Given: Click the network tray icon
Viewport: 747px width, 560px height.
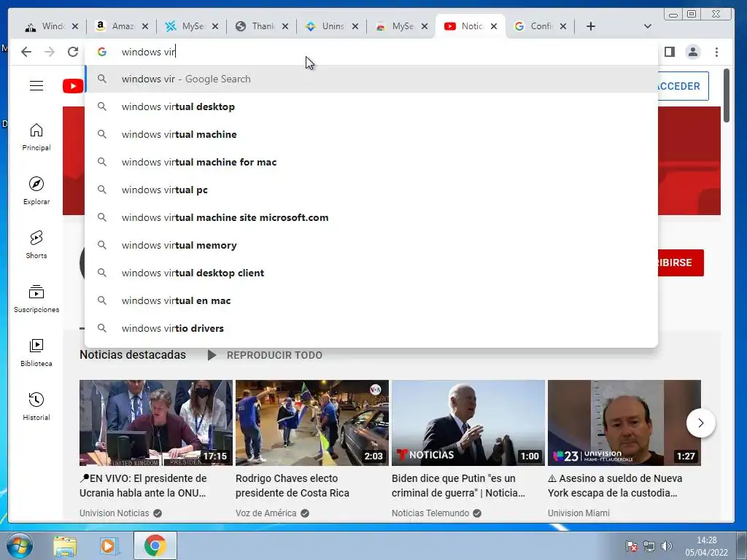Looking at the screenshot, I should point(649,546).
